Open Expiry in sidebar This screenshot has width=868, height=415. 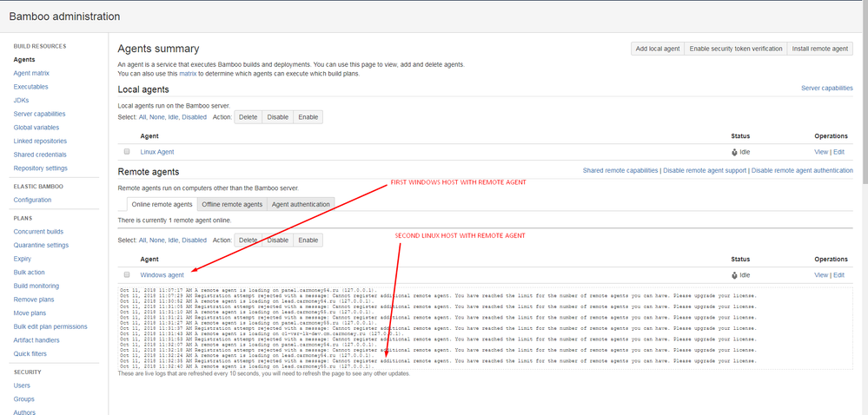[x=22, y=259]
